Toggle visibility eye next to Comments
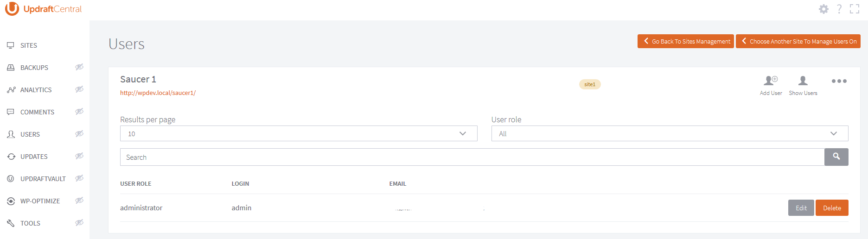The image size is (868, 239). 79,112
